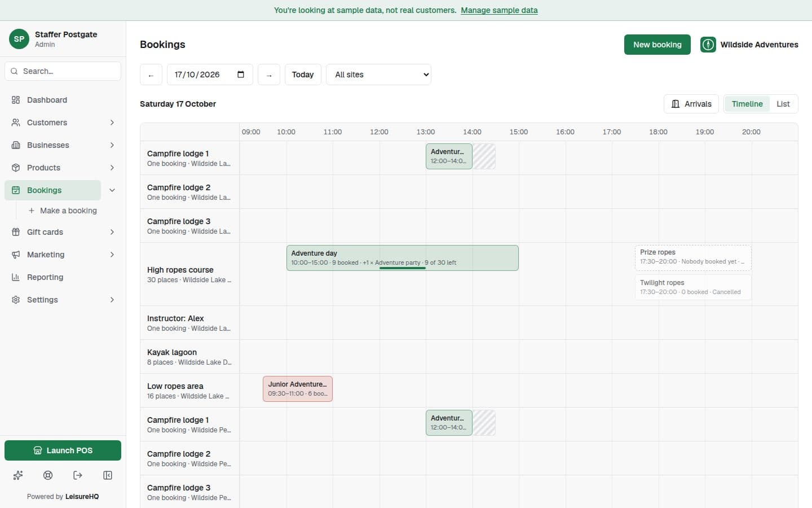Click the Settings gear icon

pos(16,300)
